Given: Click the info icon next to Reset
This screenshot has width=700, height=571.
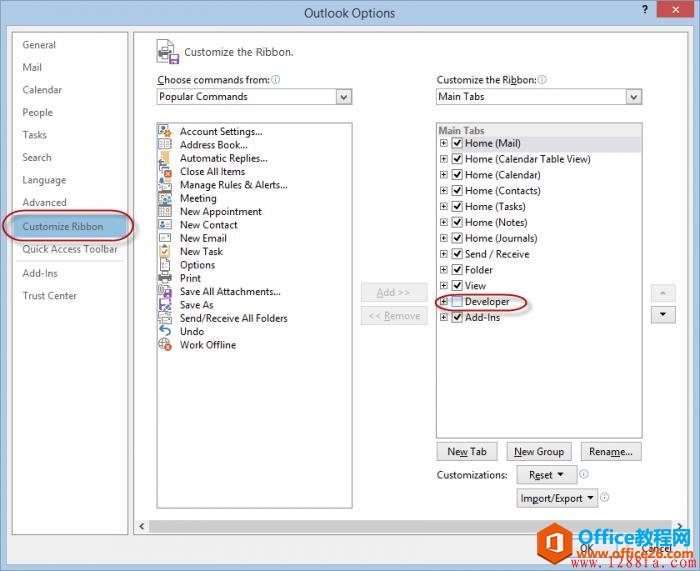Looking at the screenshot, I should pyautogui.click(x=583, y=474).
